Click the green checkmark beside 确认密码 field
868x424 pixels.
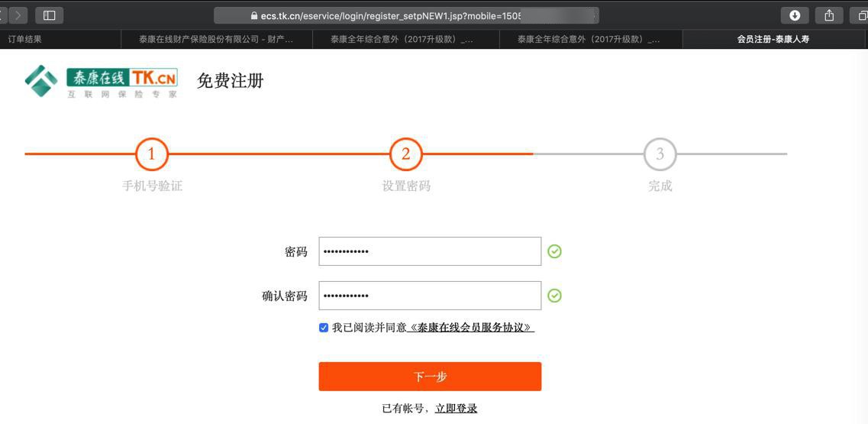coord(554,296)
